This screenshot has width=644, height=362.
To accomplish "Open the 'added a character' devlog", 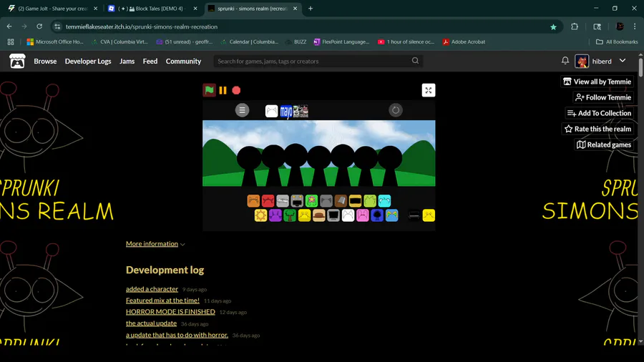I will [152, 289].
